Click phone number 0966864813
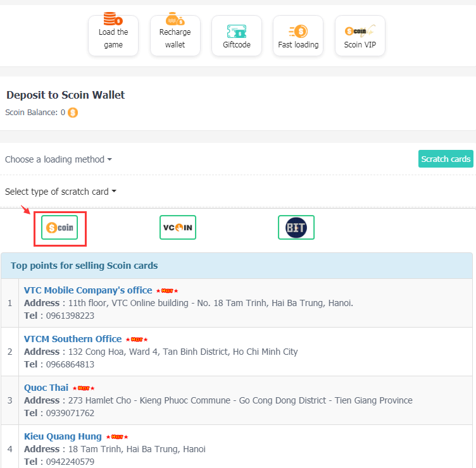The image size is (476, 468). 70,364
